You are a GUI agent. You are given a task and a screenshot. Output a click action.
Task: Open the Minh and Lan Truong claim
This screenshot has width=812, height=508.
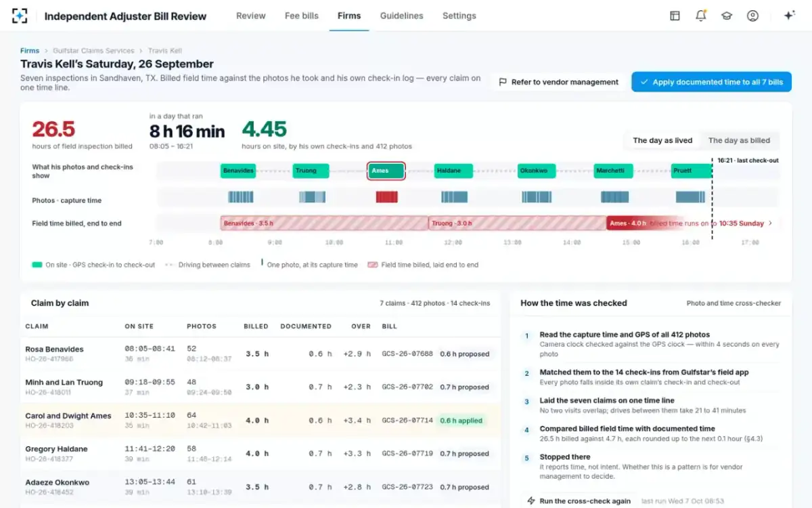click(261, 387)
